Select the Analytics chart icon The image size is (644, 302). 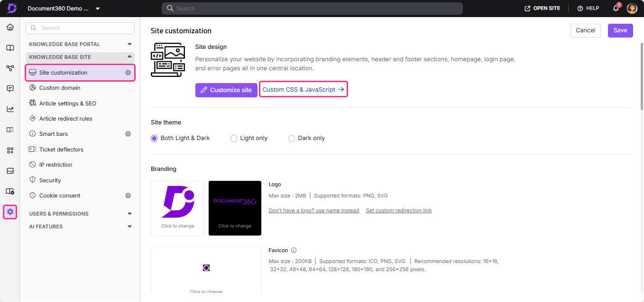10,109
